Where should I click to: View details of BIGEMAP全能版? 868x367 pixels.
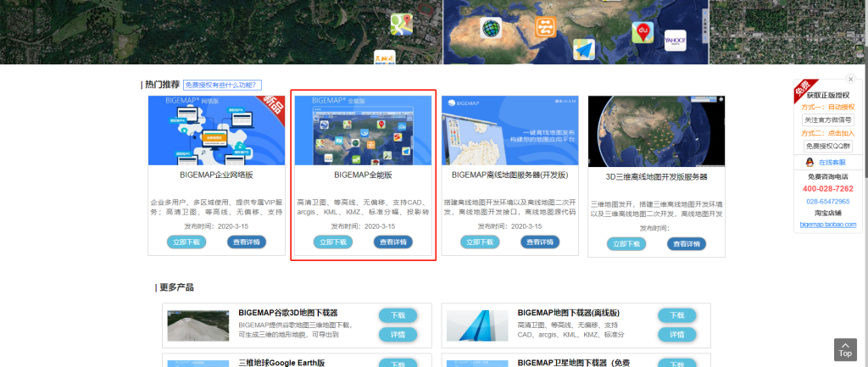393,242
